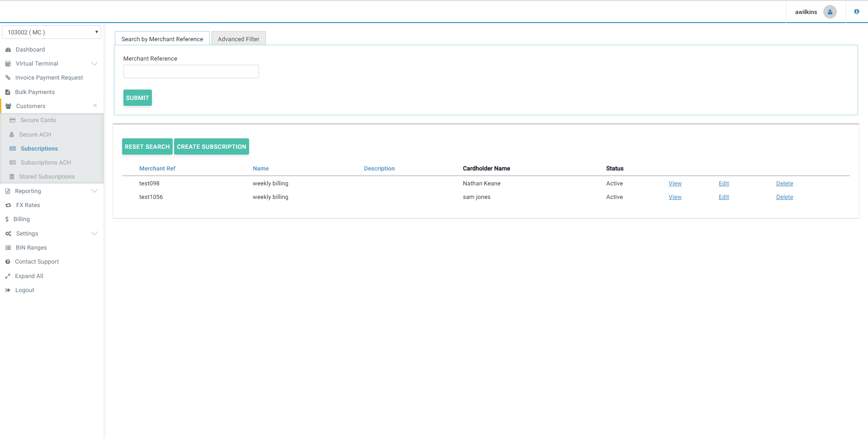The width and height of the screenshot is (868, 439).
Task: Focus the Merchant Reference input field
Action: 191,71
